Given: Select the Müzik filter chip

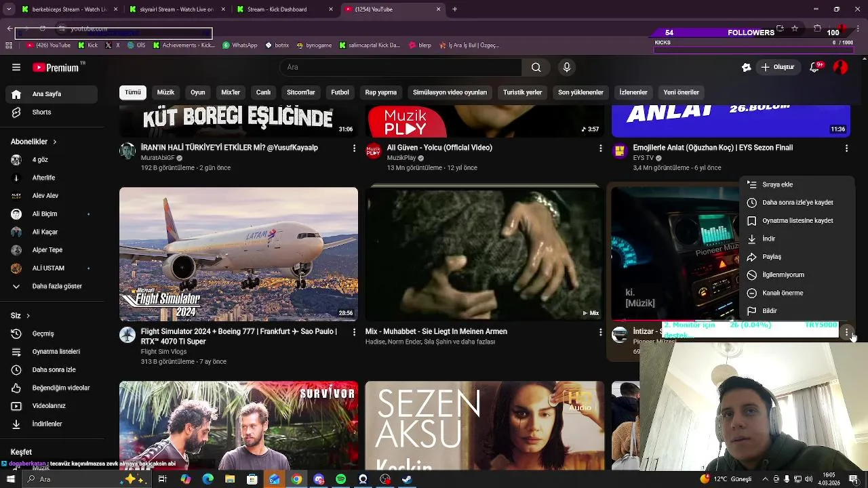Looking at the screenshot, I should pyautogui.click(x=165, y=92).
